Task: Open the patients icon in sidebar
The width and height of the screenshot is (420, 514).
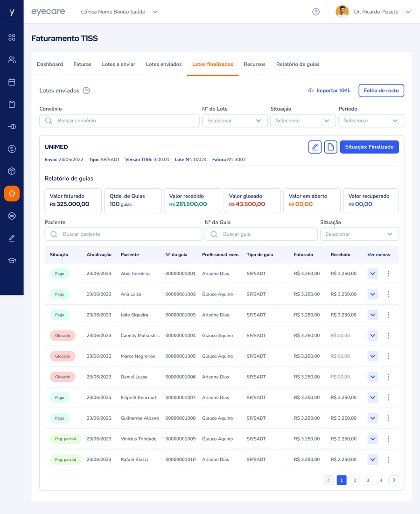Action: (x=12, y=60)
